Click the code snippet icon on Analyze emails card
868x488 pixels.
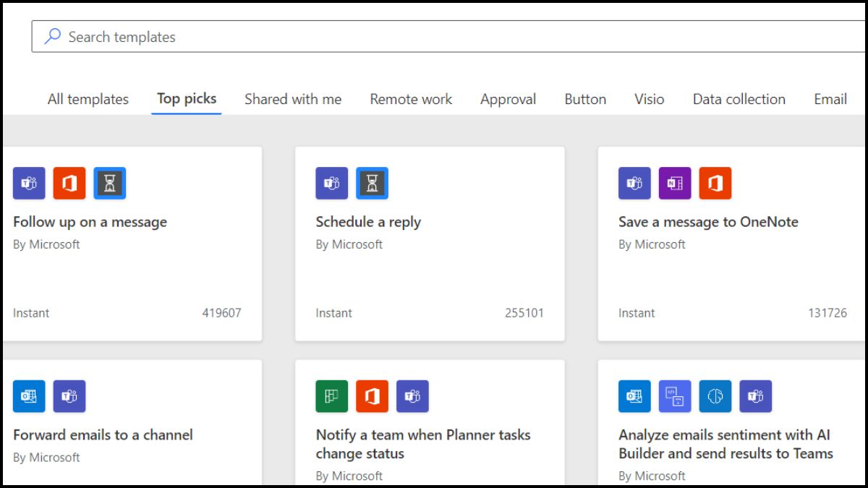tap(675, 396)
